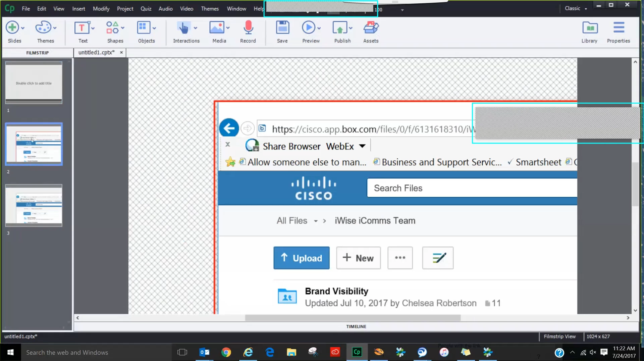Expand the Themes dropdown arrow
This screenshot has height=361, width=644.
(x=55, y=28)
